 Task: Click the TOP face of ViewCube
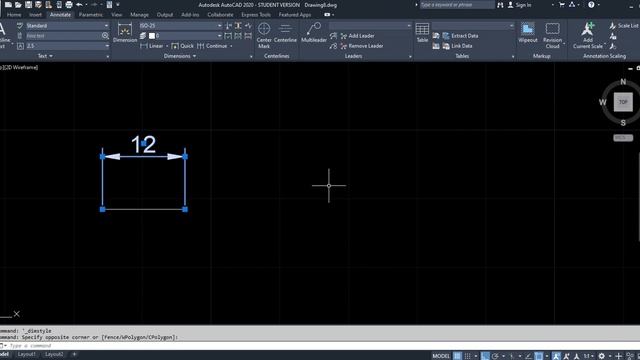click(x=623, y=102)
